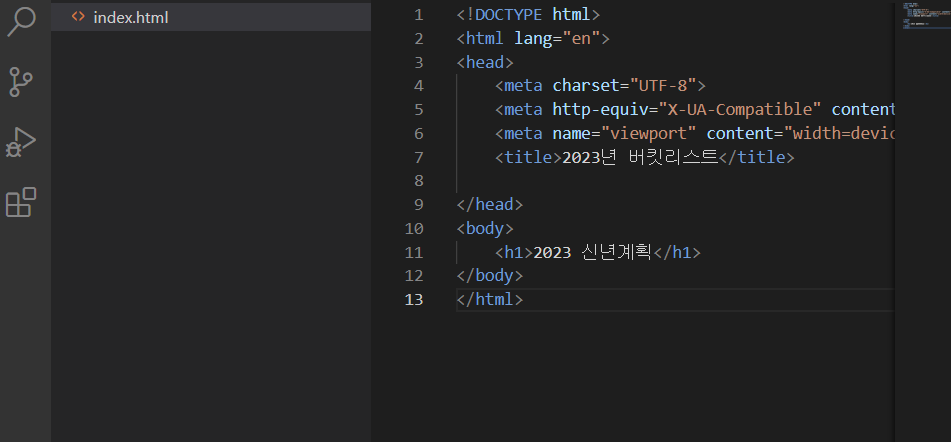
Task: Click the opening head tag
Action: click(x=485, y=62)
